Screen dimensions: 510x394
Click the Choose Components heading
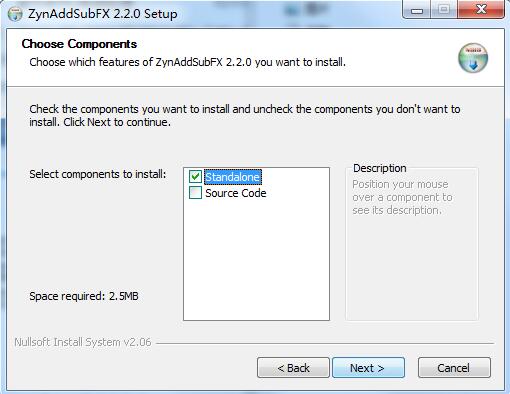(x=79, y=44)
